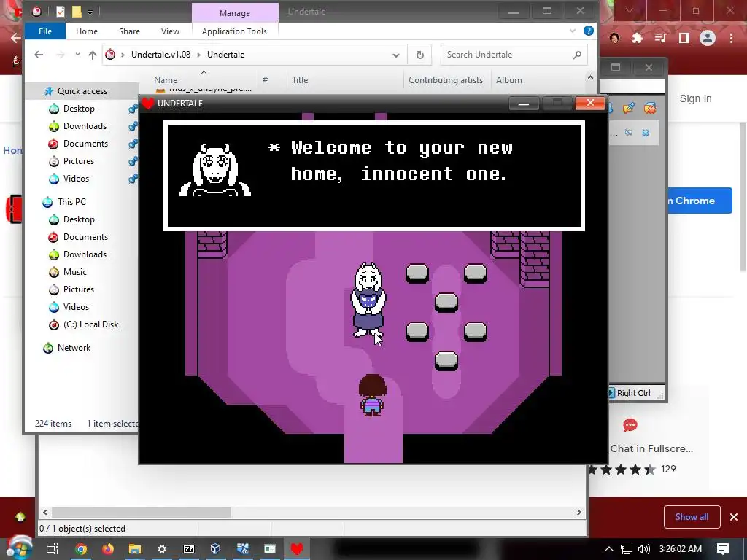The width and height of the screenshot is (747, 560).
Task: Select This PC in navigation pane
Action: click(x=71, y=202)
